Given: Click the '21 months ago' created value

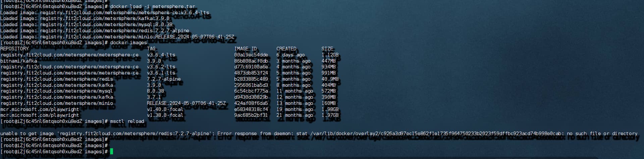Looking at the screenshot, I should (x=295, y=115).
